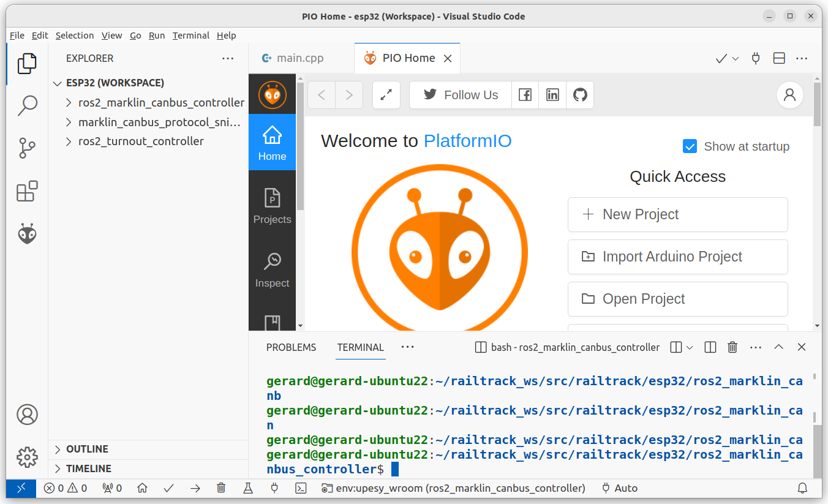This screenshot has width=828, height=504.
Task: Open PlatformIO GitHub icon link
Action: click(x=580, y=95)
